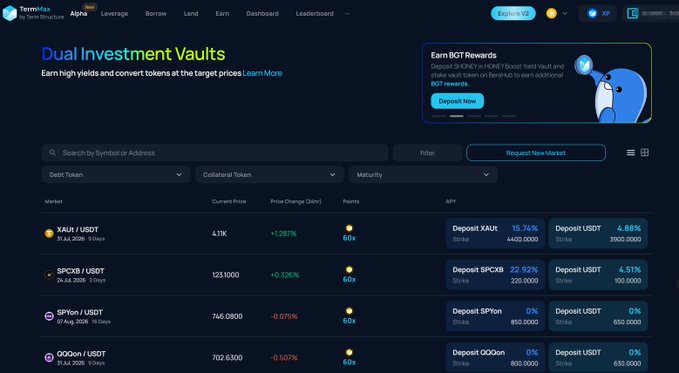
Task: Open the Maturity dropdown
Action: point(423,175)
